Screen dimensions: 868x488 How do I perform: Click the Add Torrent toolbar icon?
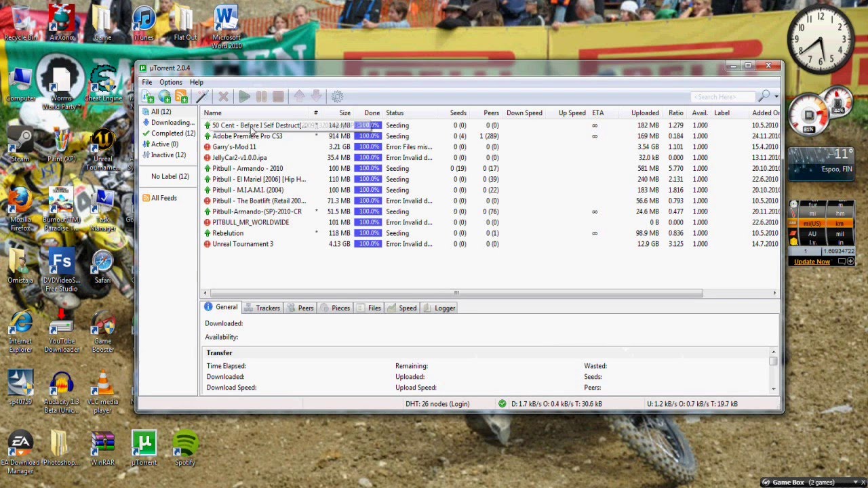tap(148, 97)
